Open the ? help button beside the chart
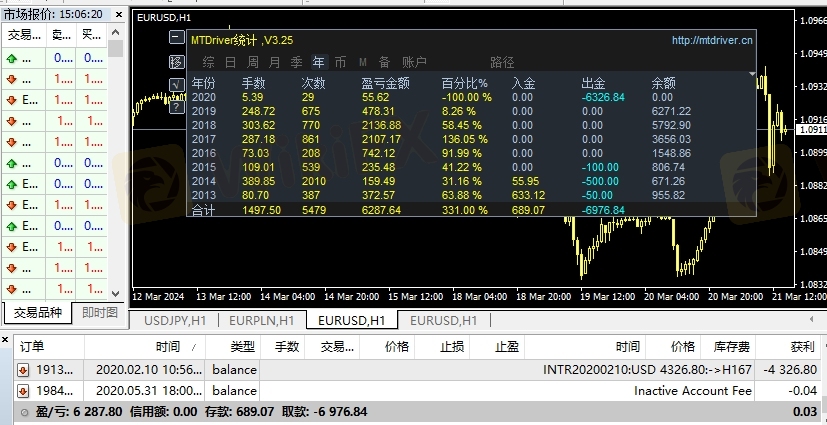 [177, 107]
